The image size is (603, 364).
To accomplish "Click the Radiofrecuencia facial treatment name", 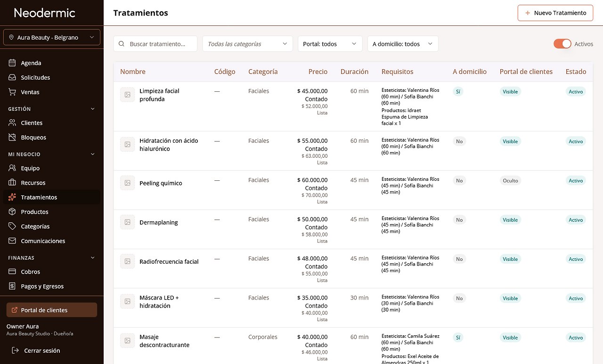I will click(x=169, y=262).
